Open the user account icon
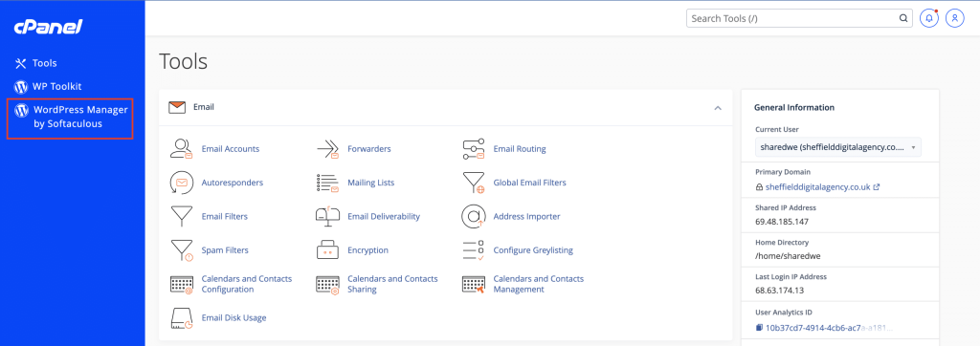Image resolution: width=980 pixels, height=346 pixels. (955, 19)
